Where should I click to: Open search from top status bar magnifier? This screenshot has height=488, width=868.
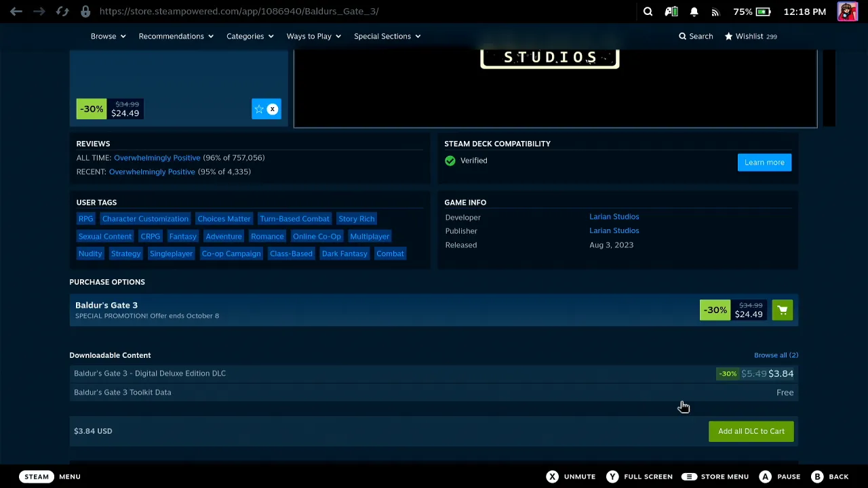coord(648,12)
